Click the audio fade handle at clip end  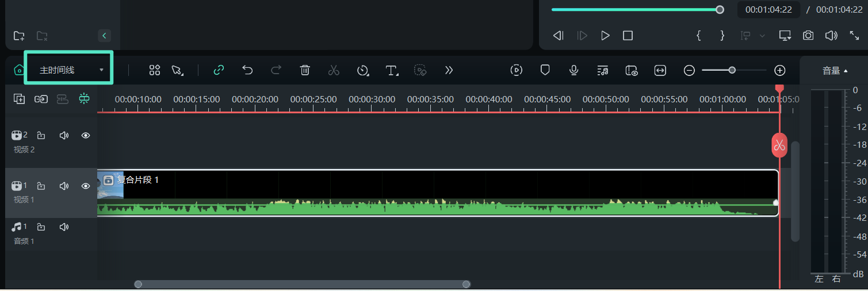click(x=775, y=202)
